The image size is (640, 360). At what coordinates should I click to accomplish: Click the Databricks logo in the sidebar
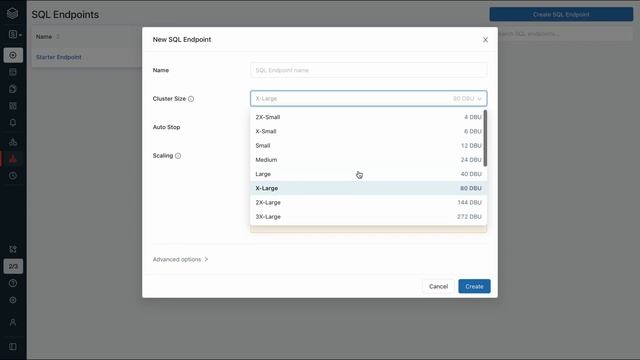click(x=13, y=13)
